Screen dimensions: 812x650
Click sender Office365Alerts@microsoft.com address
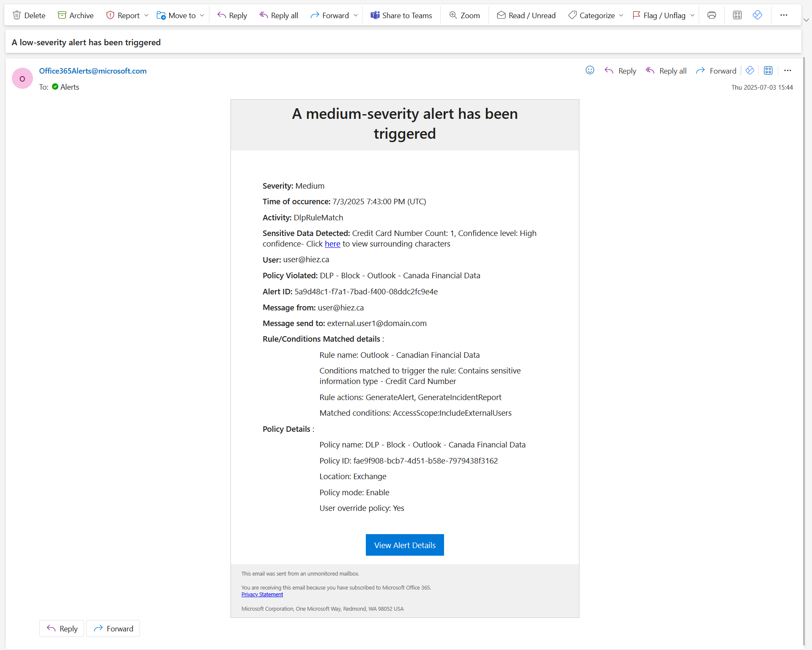93,71
